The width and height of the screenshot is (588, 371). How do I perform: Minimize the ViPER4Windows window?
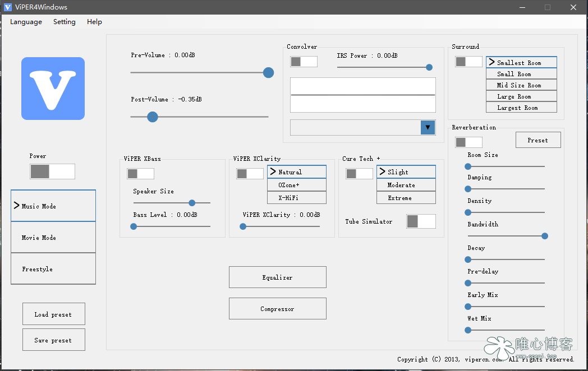click(x=522, y=7)
